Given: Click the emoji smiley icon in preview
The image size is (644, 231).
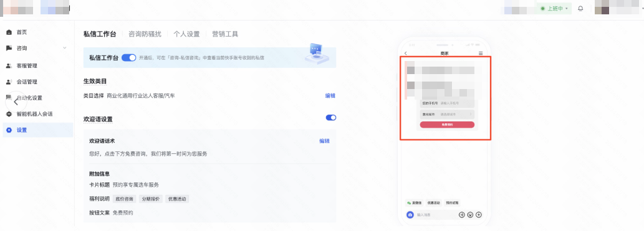Looking at the screenshot, I should tap(470, 215).
